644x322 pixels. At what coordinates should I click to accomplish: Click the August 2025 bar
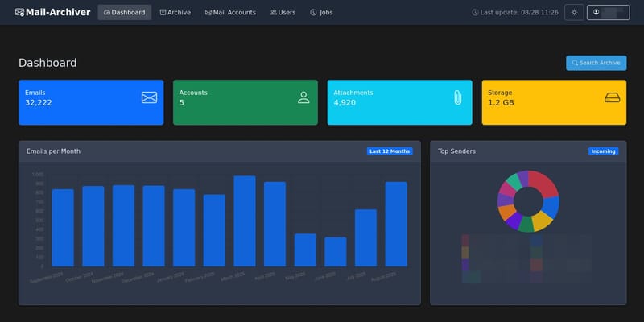click(x=396, y=225)
